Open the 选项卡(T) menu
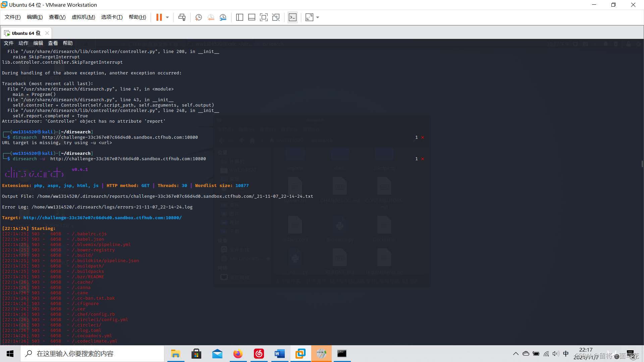644x362 pixels. pos(112,17)
